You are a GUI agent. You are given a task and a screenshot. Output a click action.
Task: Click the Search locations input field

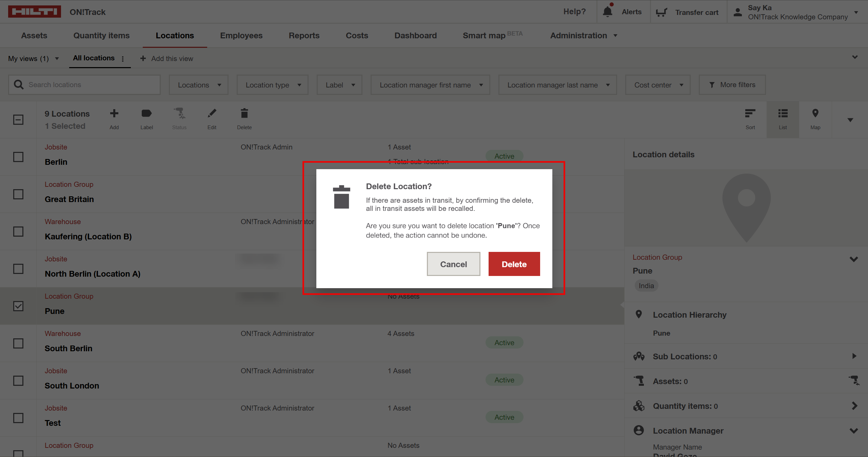click(84, 85)
